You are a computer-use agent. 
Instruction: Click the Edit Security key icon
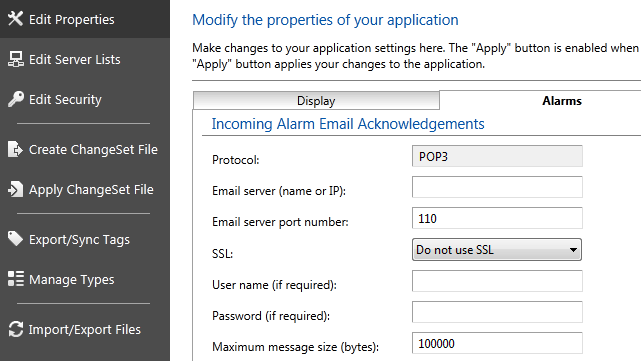coord(16,99)
